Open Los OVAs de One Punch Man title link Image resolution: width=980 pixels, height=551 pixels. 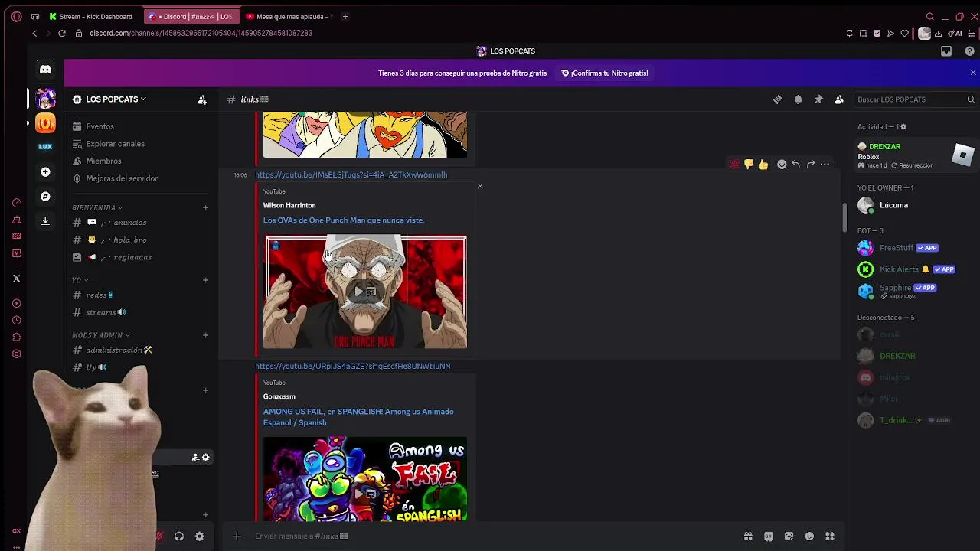344,220
